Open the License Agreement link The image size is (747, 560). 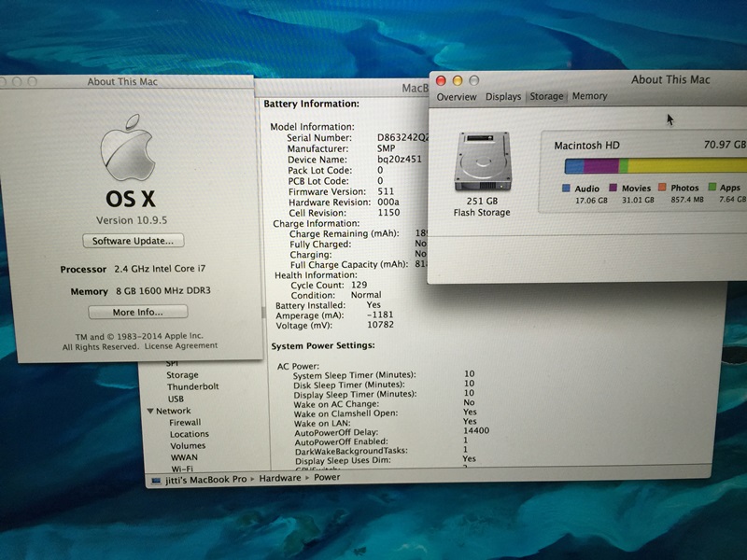click(181, 346)
